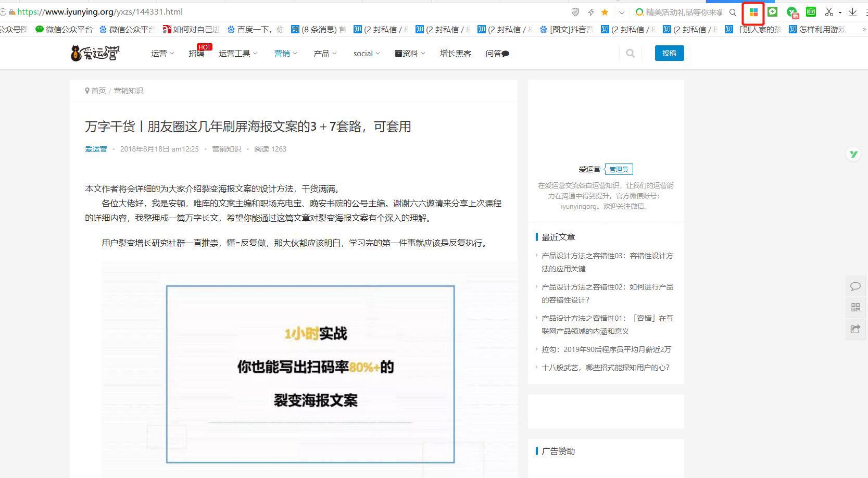The height and width of the screenshot is (478, 868).
Task: Click the colorful four-square extension icon
Action: [753, 12]
